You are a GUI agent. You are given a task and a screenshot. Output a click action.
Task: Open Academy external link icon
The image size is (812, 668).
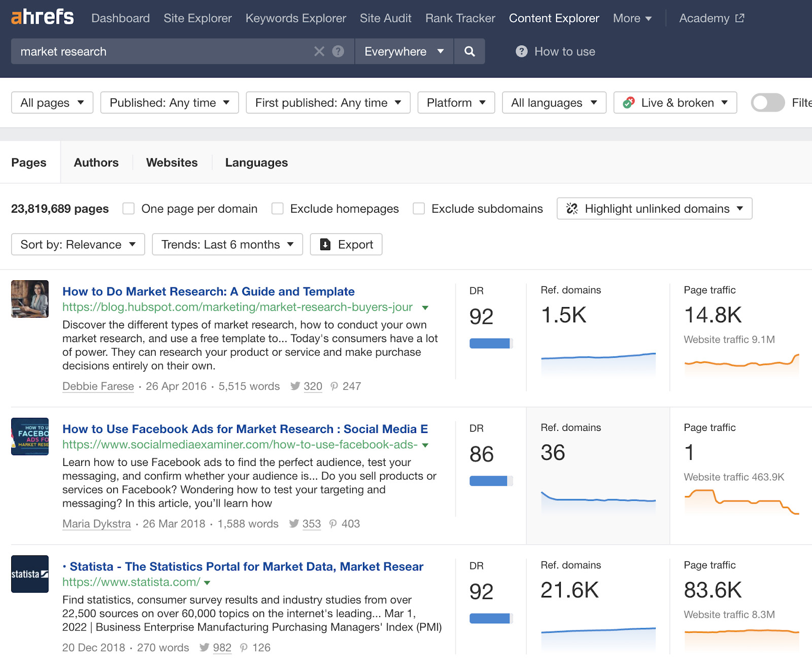coord(740,18)
